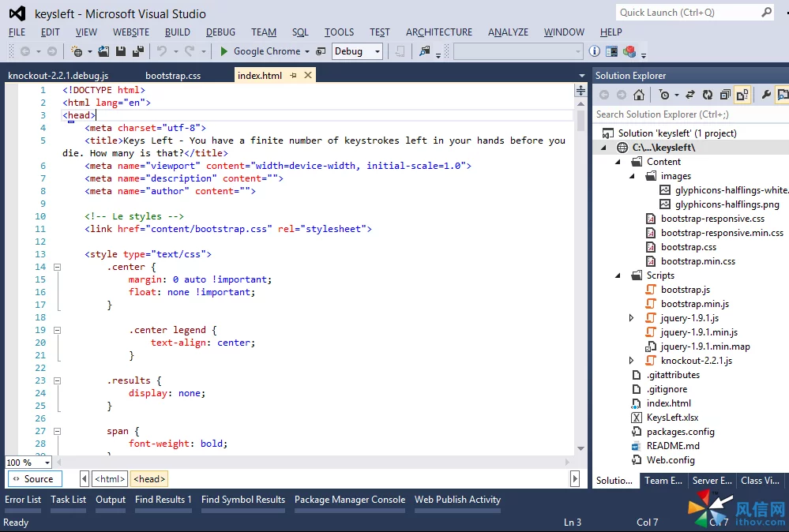The height and width of the screenshot is (532, 789).
Task: Click the <head> breadcrumb tag button
Action: tap(149, 478)
